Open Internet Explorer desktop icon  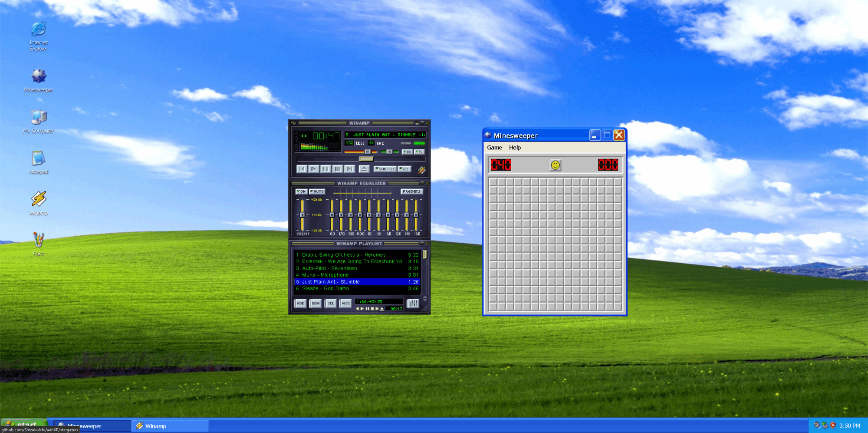[x=39, y=36]
